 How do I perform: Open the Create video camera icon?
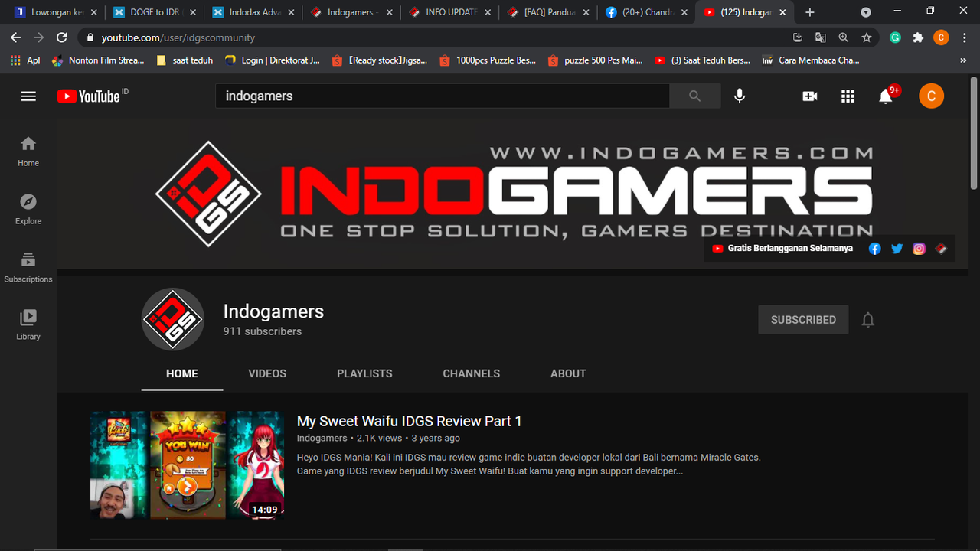[809, 96]
